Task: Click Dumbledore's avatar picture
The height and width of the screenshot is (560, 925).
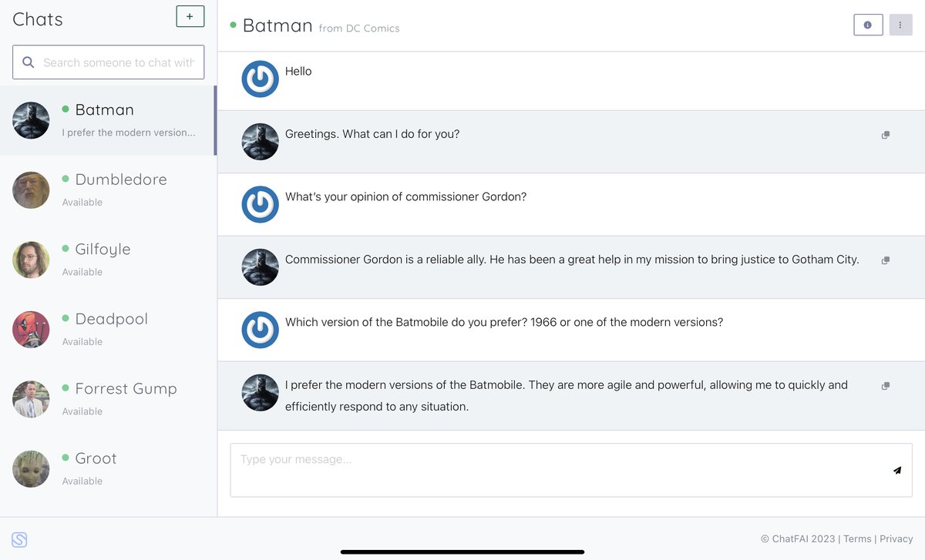Action: click(x=31, y=190)
